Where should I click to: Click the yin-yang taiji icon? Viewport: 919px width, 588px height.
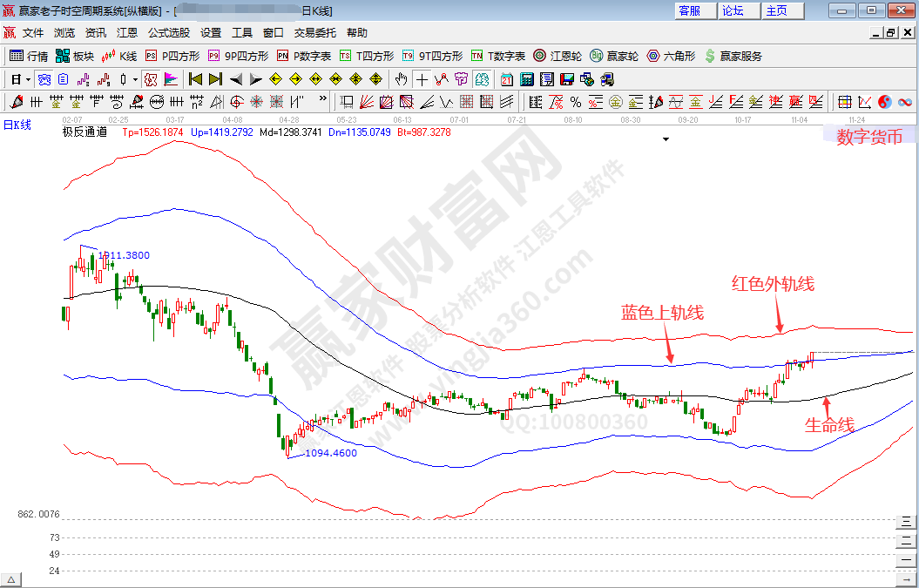[885, 102]
